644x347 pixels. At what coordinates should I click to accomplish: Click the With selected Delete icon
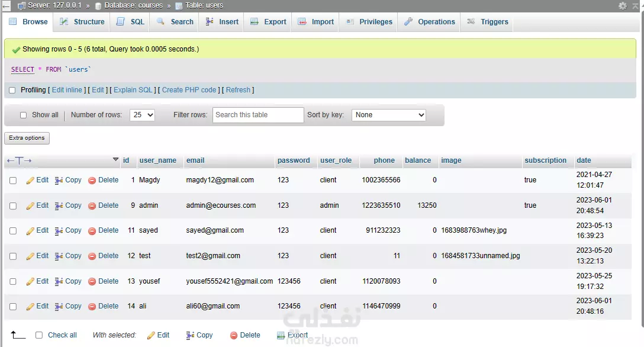(x=234, y=336)
